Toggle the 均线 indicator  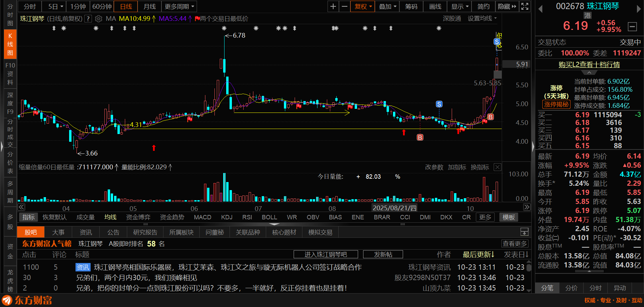110,217
